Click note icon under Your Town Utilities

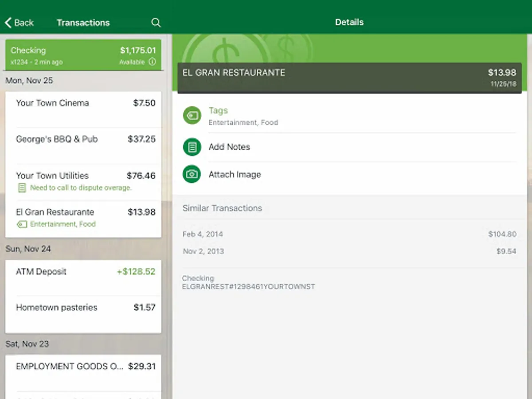21,188
